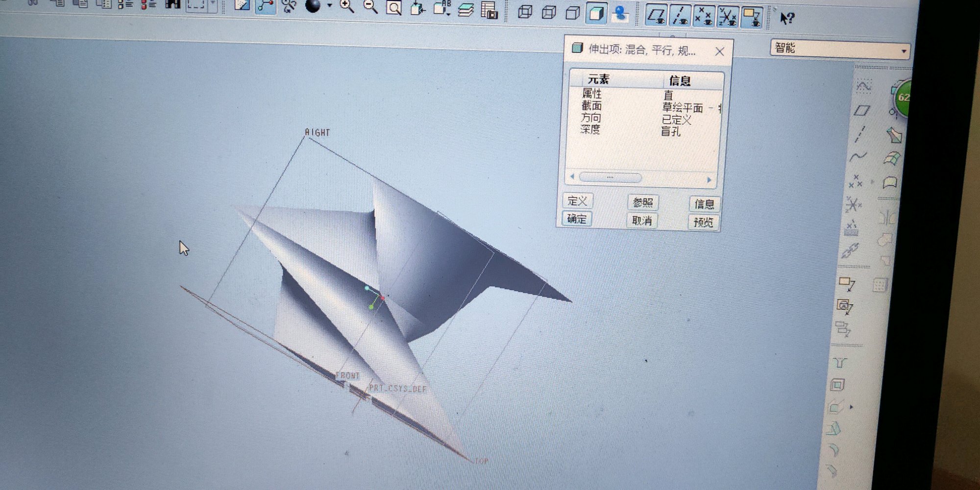Select the boundary blend surface tool
The width and height of the screenshot is (980, 490).
(x=892, y=159)
